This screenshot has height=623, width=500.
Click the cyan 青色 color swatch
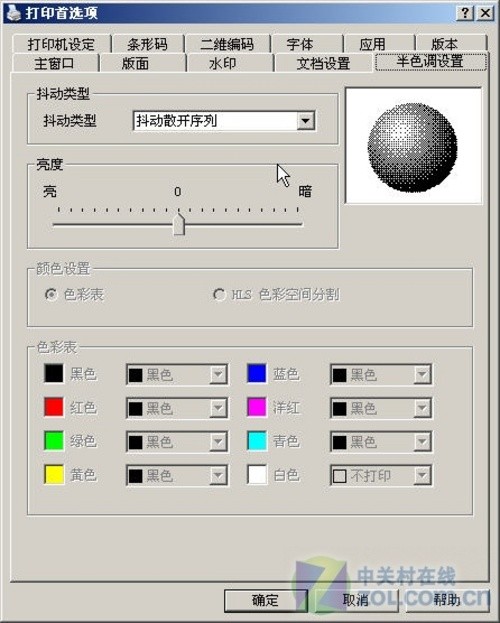pos(257,441)
